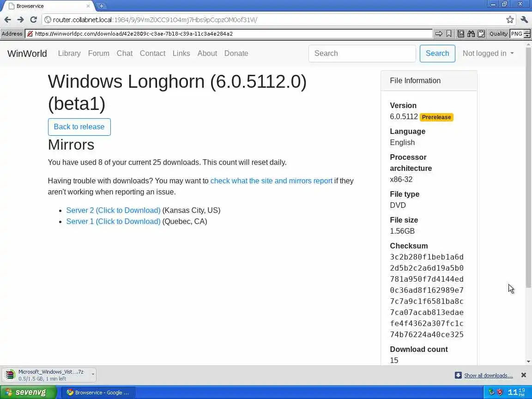Go to Chat
Image resolution: width=532 pixels, height=399 pixels.
[x=125, y=53]
